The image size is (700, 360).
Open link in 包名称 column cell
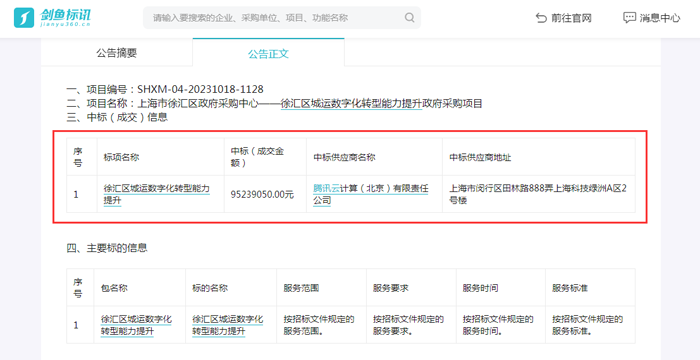(x=136, y=325)
